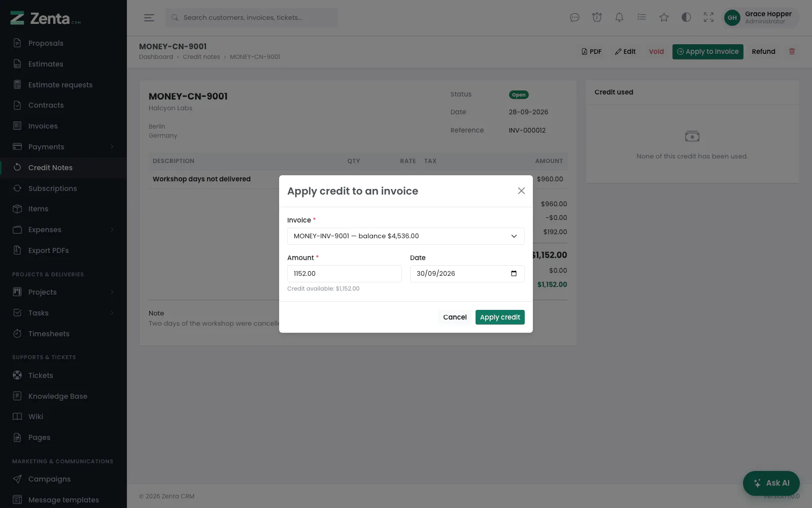Click the Date field in dialog
This screenshot has width=812, height=508.
(x=467, y=274)
